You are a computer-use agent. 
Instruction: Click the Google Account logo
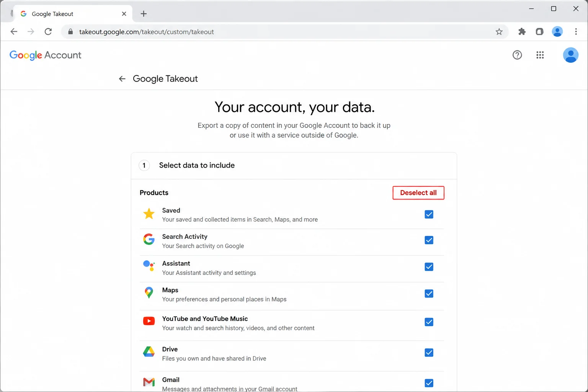(x=45, y=55)
